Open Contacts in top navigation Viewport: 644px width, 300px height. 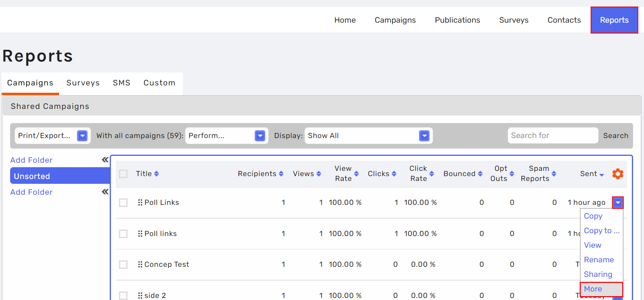click(564, 20)
